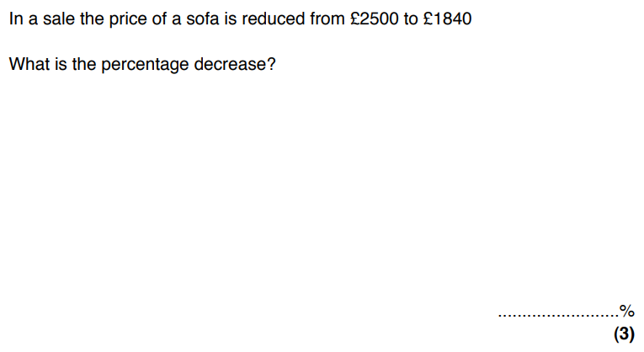Click the £1840 sale price
This screenshot has width=644, height=352.
[x=444, y=19]
